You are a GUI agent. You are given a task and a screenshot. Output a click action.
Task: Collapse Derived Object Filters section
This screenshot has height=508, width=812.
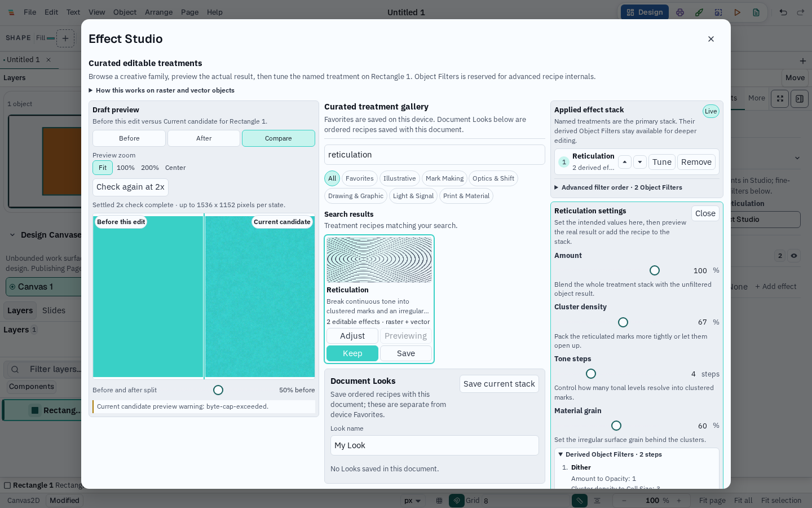click(610, 454)
